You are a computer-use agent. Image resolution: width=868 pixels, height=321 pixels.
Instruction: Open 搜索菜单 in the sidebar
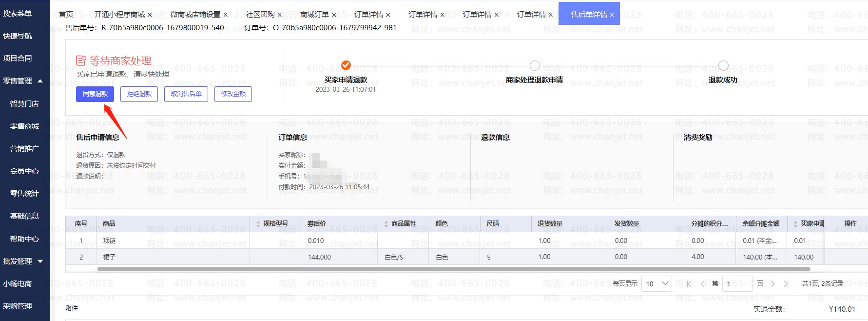18,14
